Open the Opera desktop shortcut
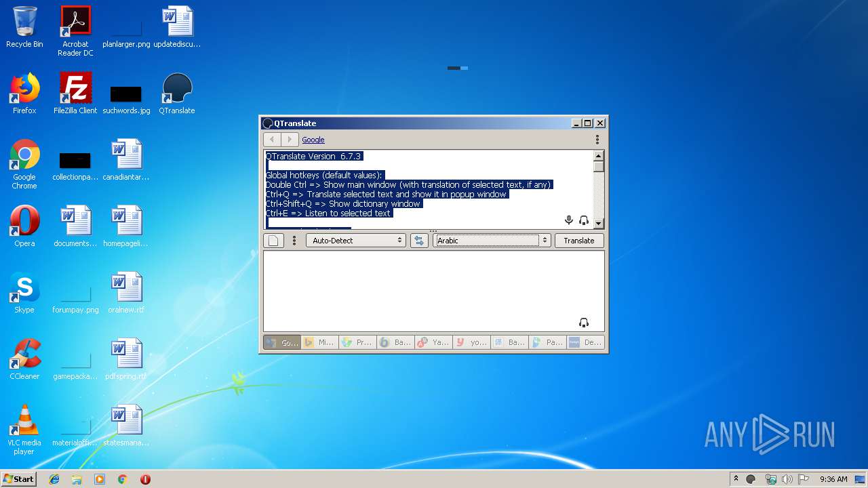 coord(24,226)
